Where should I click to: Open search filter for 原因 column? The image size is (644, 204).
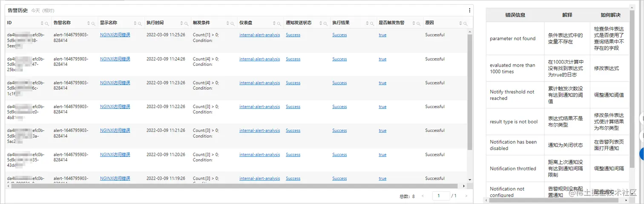pyautogui.click(x=465, y=23)
